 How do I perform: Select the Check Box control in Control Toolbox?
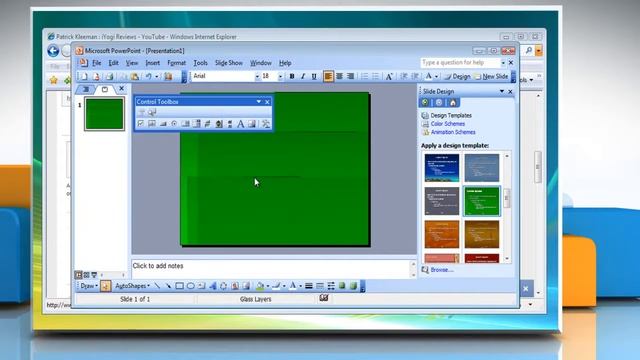click(x=141, y=124)
